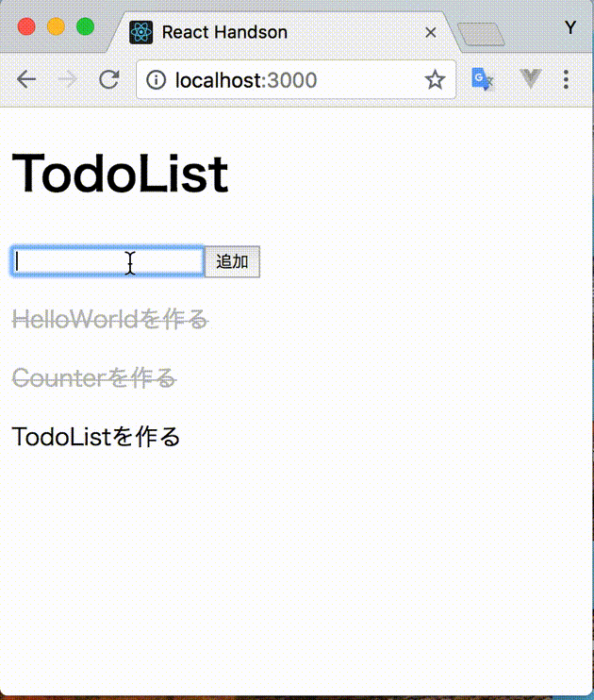The image size is (594, 700).
Task: Click the 追加 button
Action: 233,261
